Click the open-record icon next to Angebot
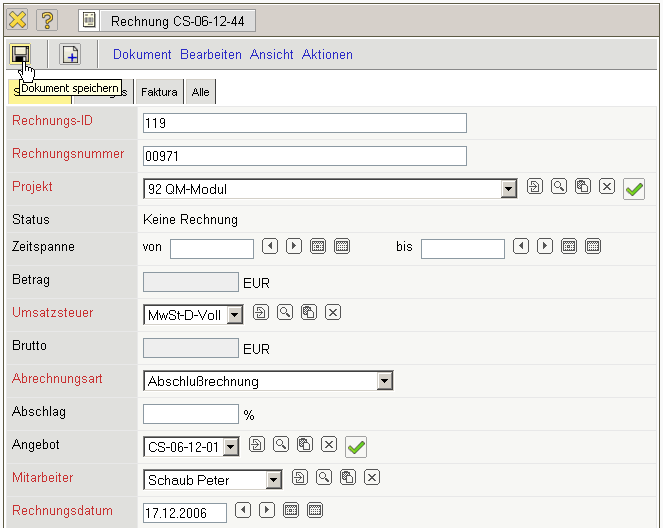This screenshot has height=528, width=663. tap(257, 445)
